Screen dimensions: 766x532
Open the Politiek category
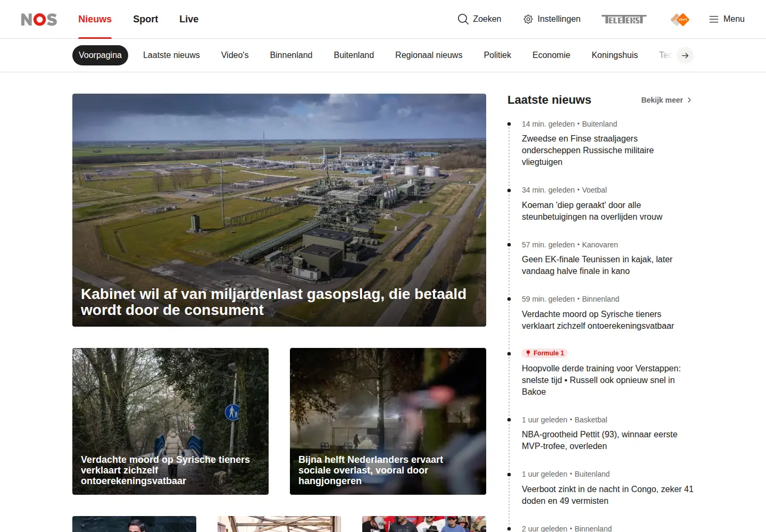497,55
